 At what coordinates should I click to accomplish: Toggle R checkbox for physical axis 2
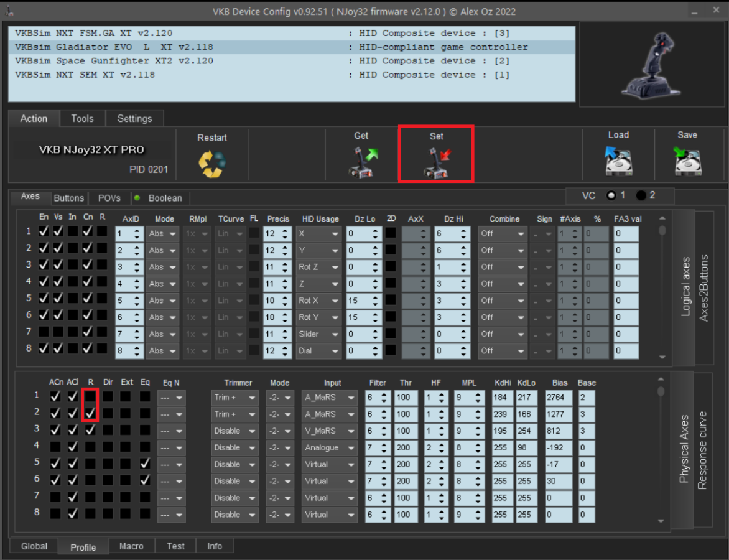pyautogui.click(x=90, y=413)
